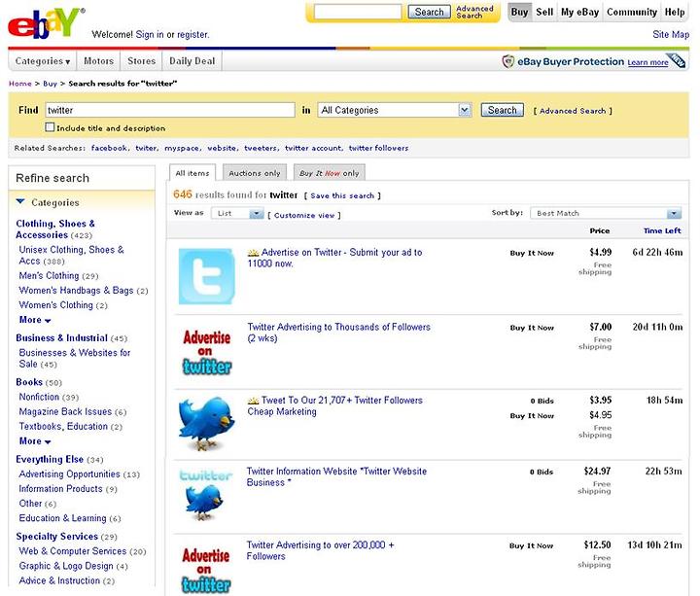
Task: Open the thumbnail for the $12.50 Twitter Advertising listing
Action: click(206, 570)
